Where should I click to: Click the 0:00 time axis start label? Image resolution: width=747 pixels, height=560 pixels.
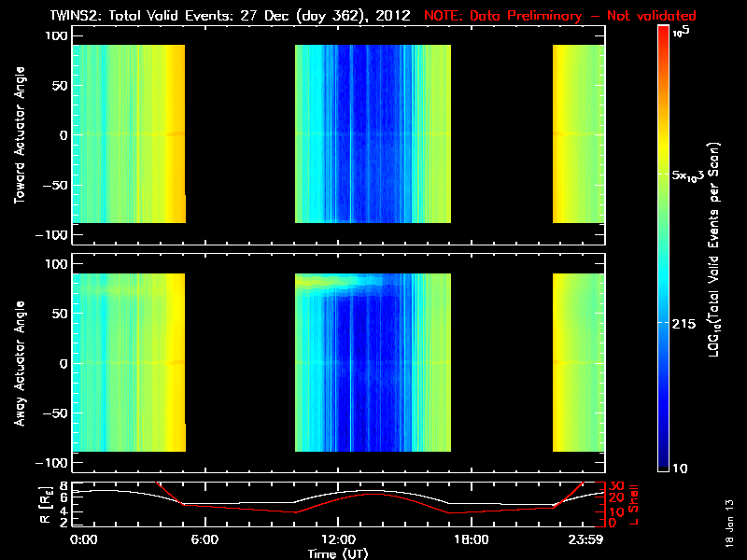coord(83,539)
